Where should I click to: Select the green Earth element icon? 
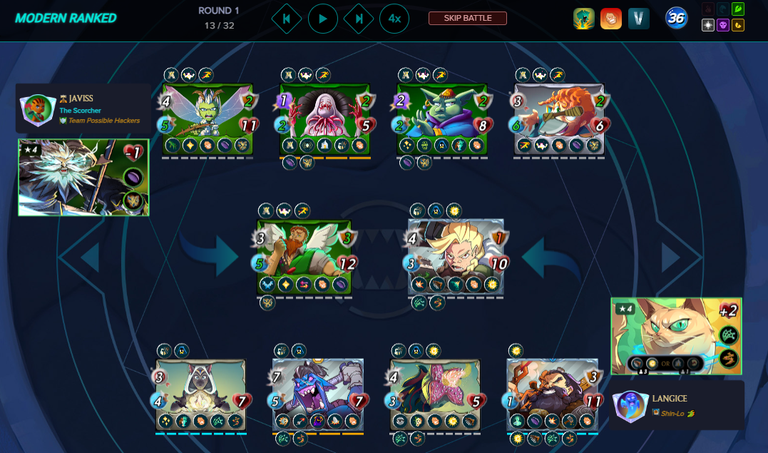738,9
